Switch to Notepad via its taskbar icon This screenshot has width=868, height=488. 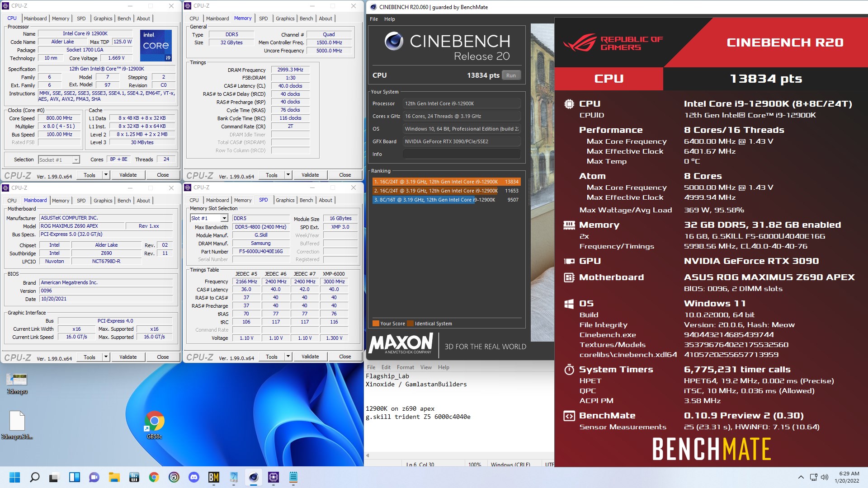(293, 477)
